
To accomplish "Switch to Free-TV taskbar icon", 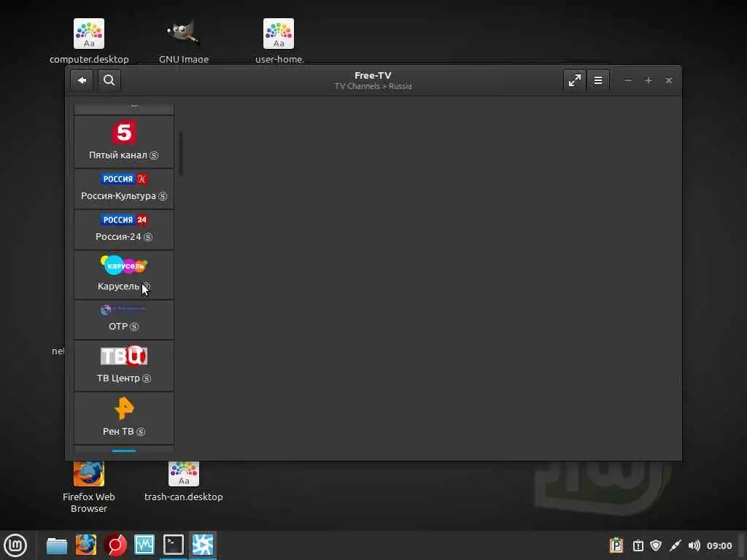I will 203,545.
